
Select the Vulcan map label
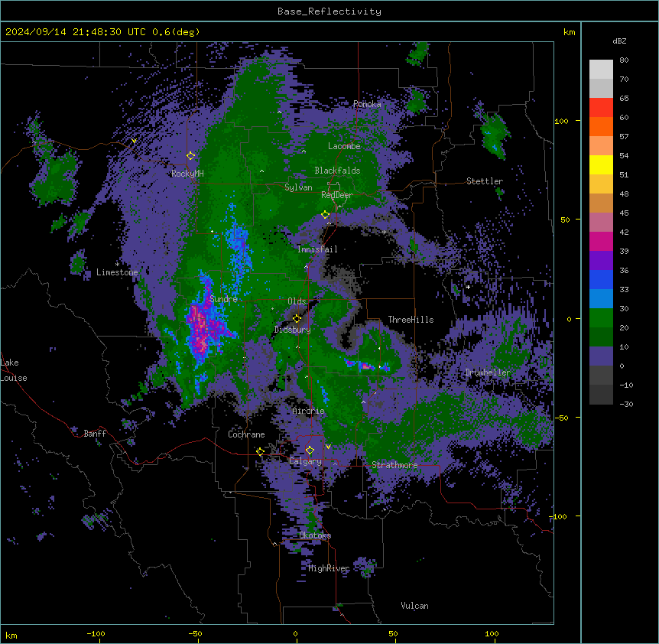pos(414,606)
